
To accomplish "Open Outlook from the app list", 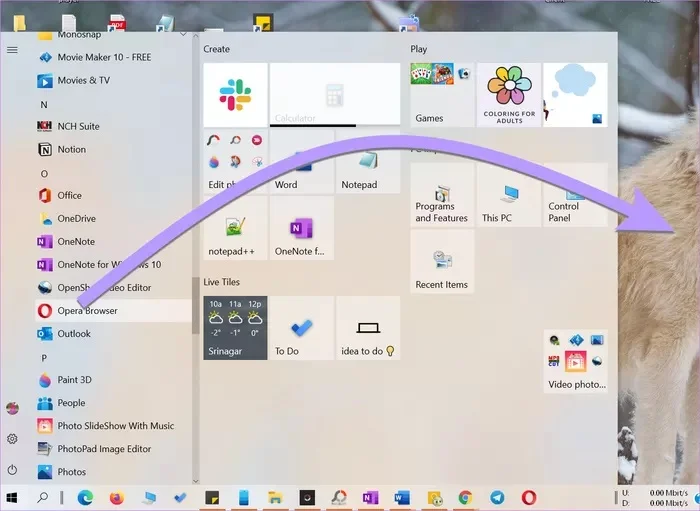I will (113, 334).
